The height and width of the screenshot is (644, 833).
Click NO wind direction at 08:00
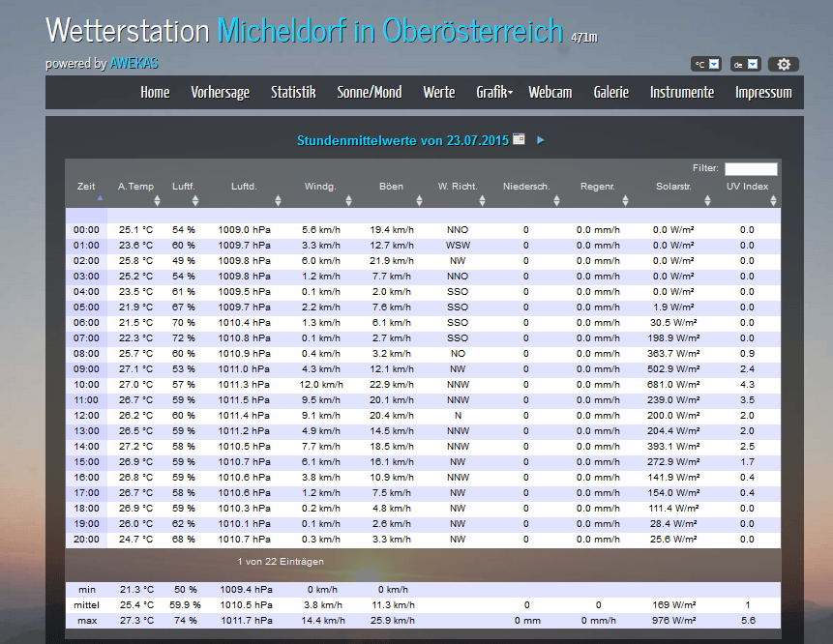(x=458, y=354)
